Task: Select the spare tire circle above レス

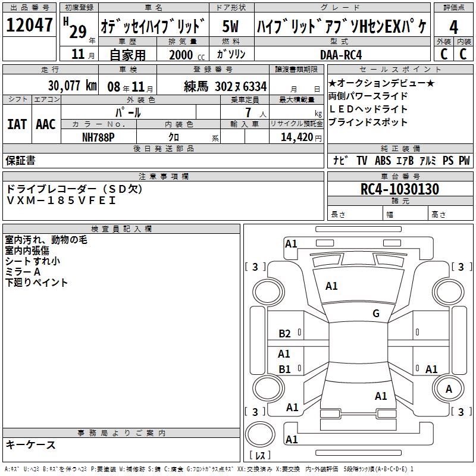Action: [260, 434]
